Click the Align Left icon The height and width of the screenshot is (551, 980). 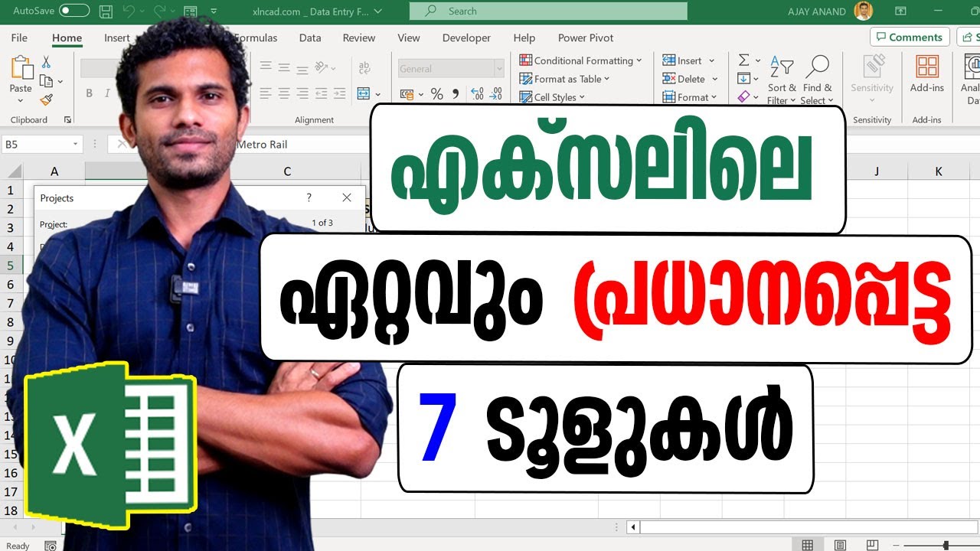(x=266, y=93)
